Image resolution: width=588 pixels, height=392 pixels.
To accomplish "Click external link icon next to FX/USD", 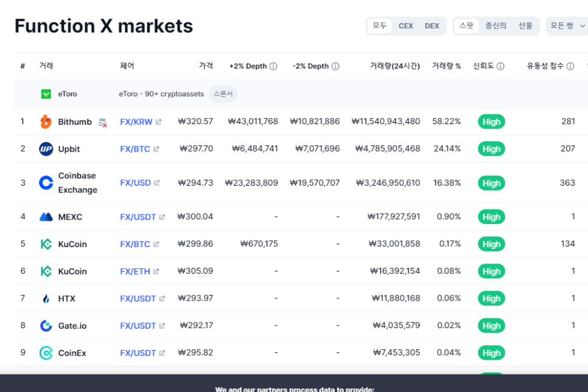I will pos(157,183).
